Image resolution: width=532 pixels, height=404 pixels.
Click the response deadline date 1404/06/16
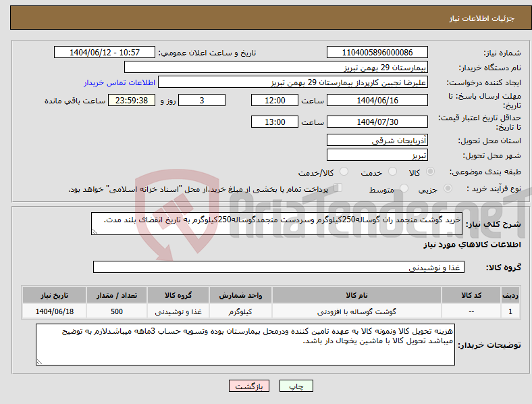(377, 100)
